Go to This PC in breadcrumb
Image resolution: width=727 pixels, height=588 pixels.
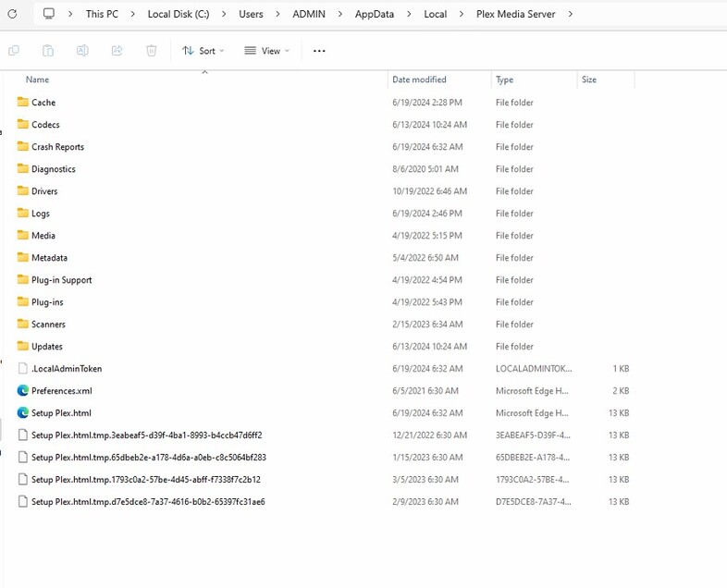point(102,14)
